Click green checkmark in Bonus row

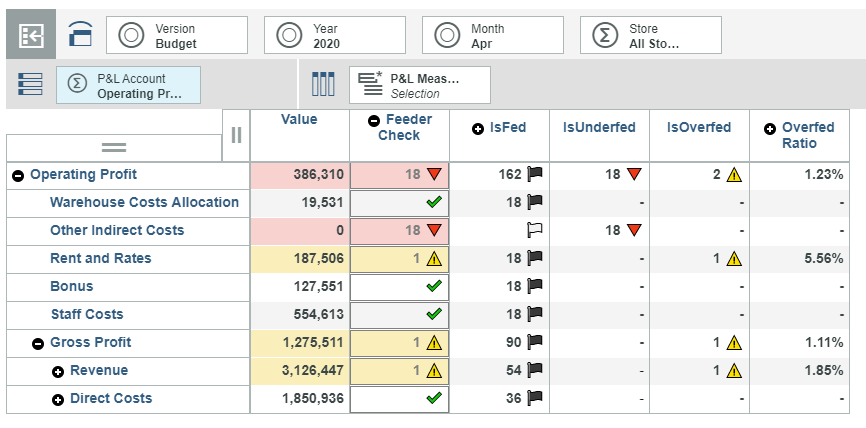tap(433, 287)
